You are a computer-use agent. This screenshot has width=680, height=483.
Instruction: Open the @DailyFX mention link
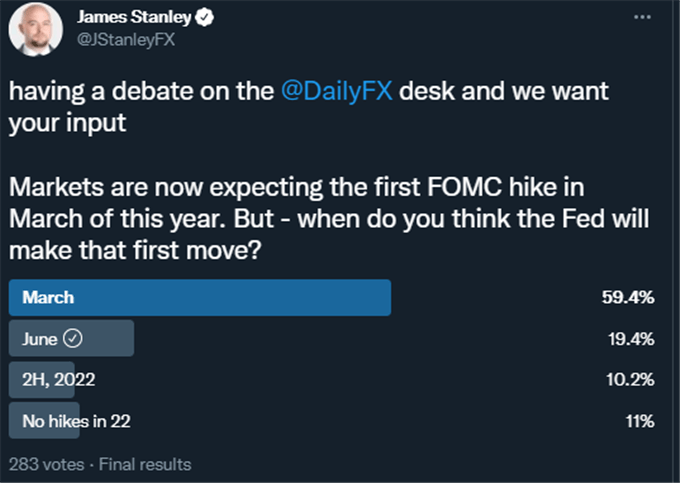[x=337, y=91]
